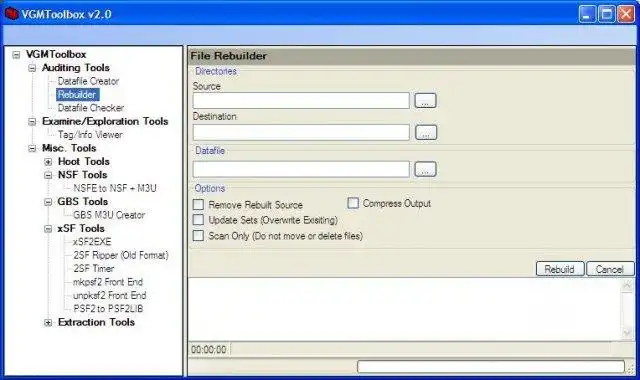Enable Remove Rebuilt Source
The width and height of the screenshot is (640, 380).
[198, 204]
